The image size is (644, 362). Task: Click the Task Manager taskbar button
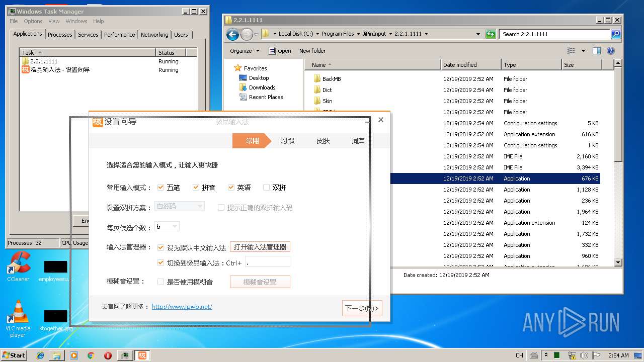(125, 355)
